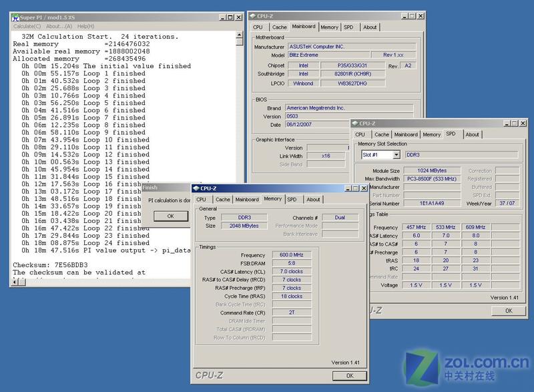This screenshot has width=534, height=392.
Task: Click the DDR3 memory type field
Action: tap(244, 218)
